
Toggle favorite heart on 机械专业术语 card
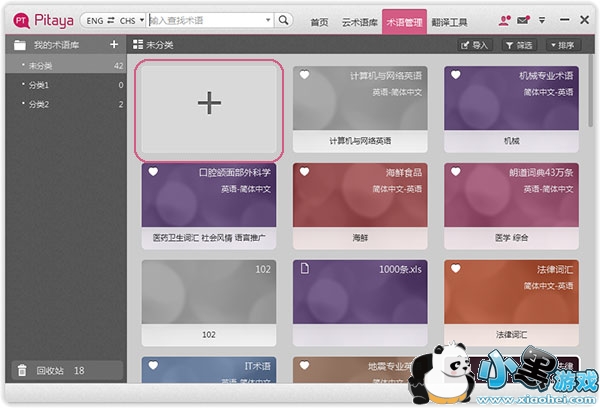[454, 75]
